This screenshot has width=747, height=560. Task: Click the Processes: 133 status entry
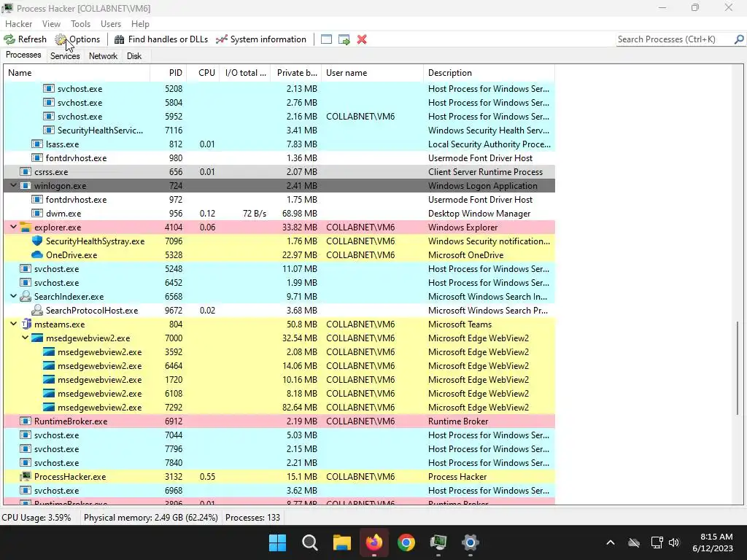(252, 518)
